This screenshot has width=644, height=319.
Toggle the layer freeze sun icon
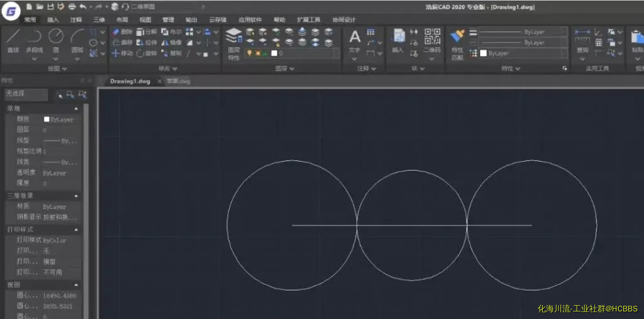click(x=257, y=53)
